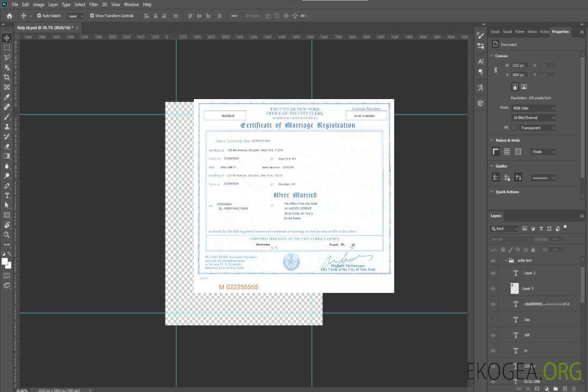Open the Fill Transparent dropdown
588x392 pixels.
537,128
